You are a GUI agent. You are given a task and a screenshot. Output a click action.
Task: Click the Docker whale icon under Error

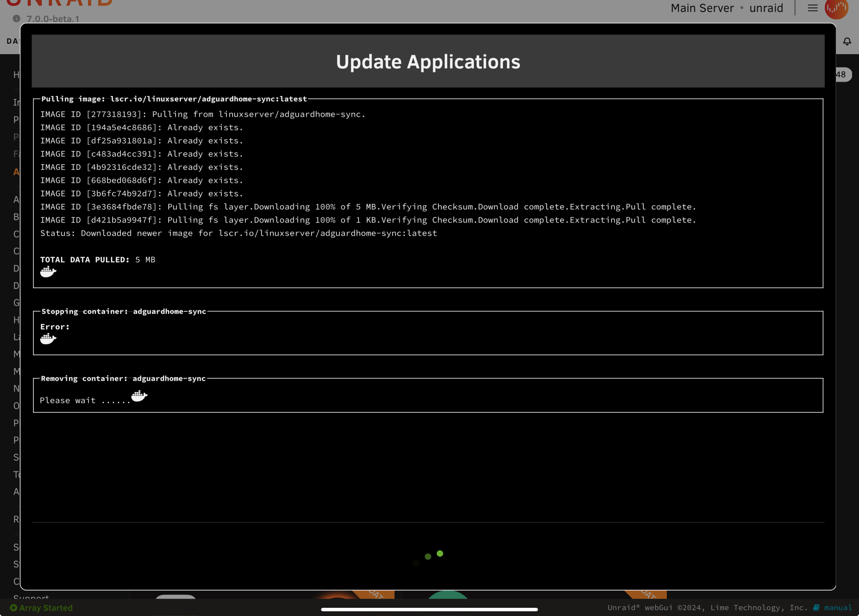pos(48,338)
